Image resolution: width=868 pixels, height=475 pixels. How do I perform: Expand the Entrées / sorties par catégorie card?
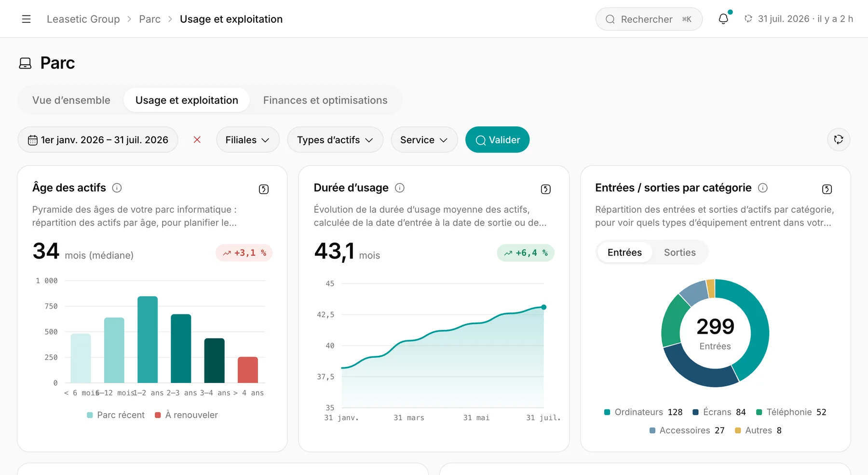coord(827,189)
